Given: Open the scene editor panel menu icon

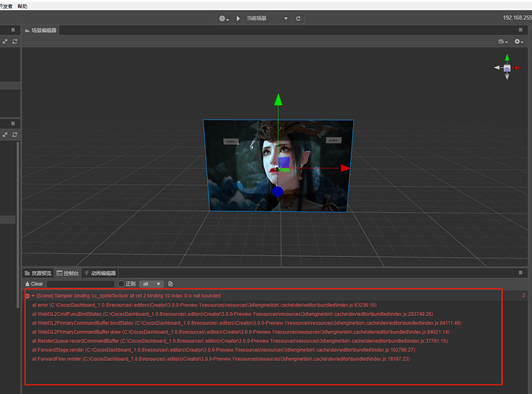Looking at the screenshot, I should [520, 30].
